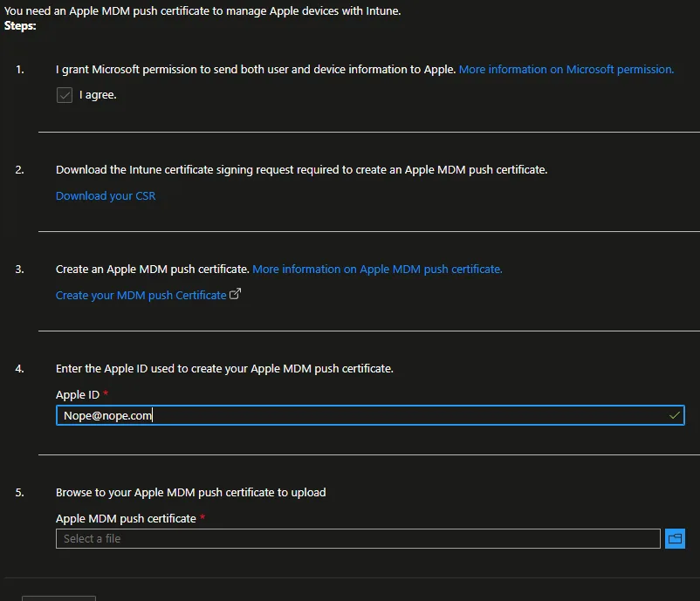Click the "Apple MDM push certificate" field label
The width and height of the screenshot is (700, 601).
126,518
